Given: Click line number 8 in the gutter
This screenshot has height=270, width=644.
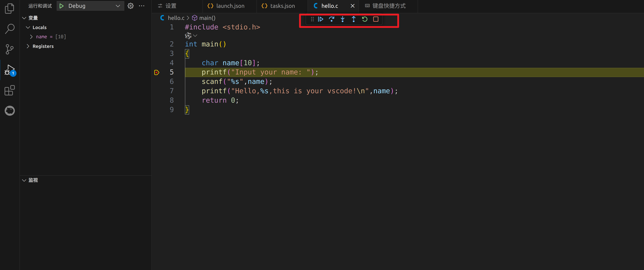Looking at the screenshot, I should click(x=171, y=100).
